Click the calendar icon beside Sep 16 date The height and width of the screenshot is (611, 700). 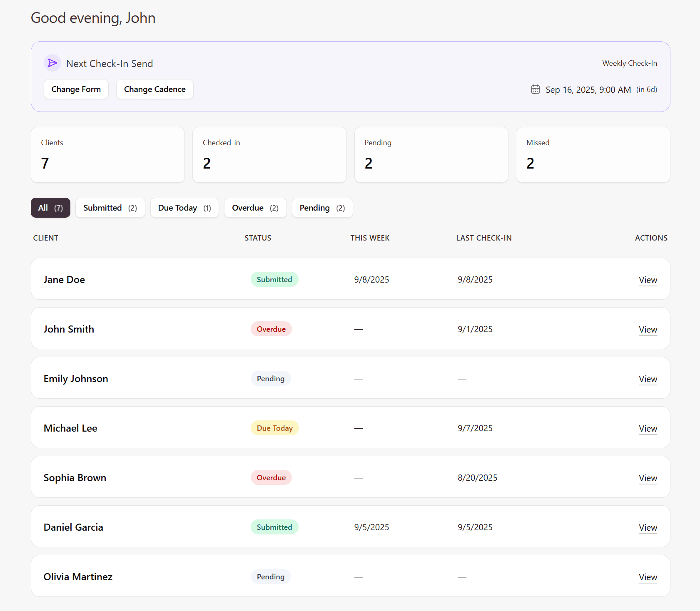(536, 89)
